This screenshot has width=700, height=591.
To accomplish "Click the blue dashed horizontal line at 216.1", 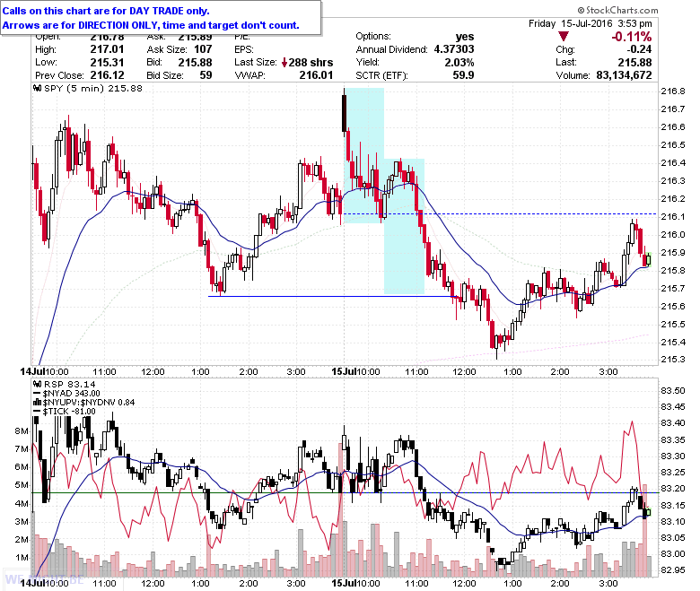I will pos(500,214).
